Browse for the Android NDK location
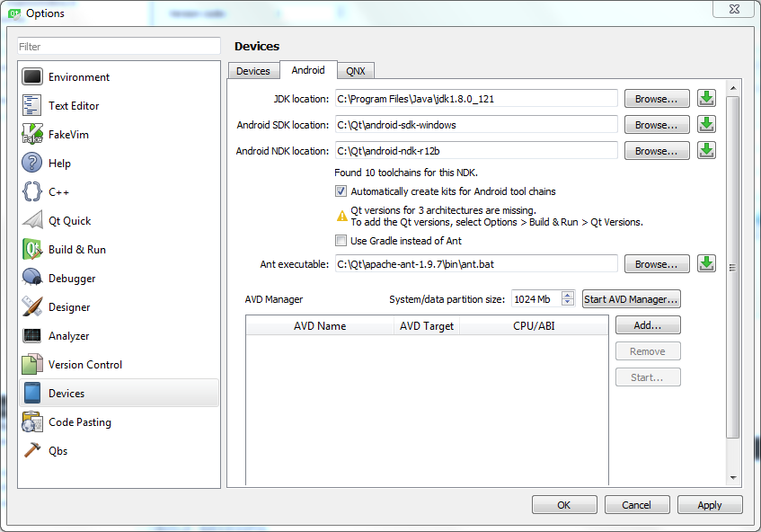The image size is (761, 532). point(657,151)
